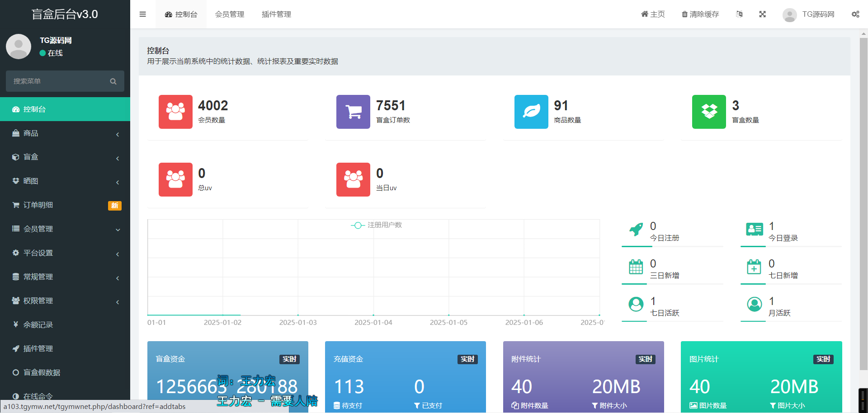868x413 pixels.
Task: Open the settings gears icon
Action: click(x=855, y=14)
